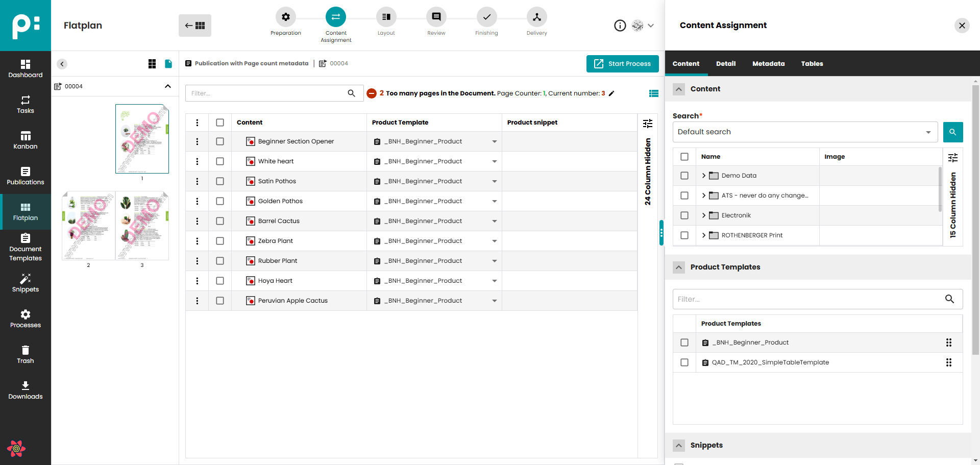The width and height of the screenshot is (980, 465).
Task: Click the Start Process button
Action: (x=622, y=64)
